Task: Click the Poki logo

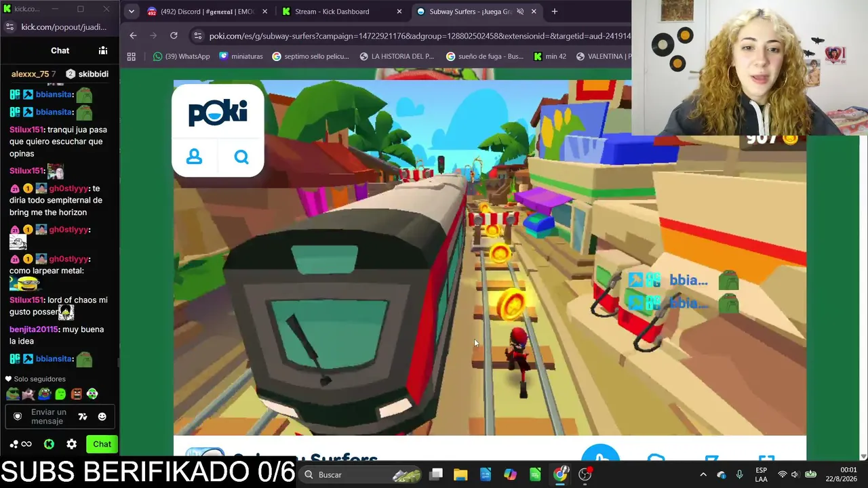Action: (x=218, y=113)
